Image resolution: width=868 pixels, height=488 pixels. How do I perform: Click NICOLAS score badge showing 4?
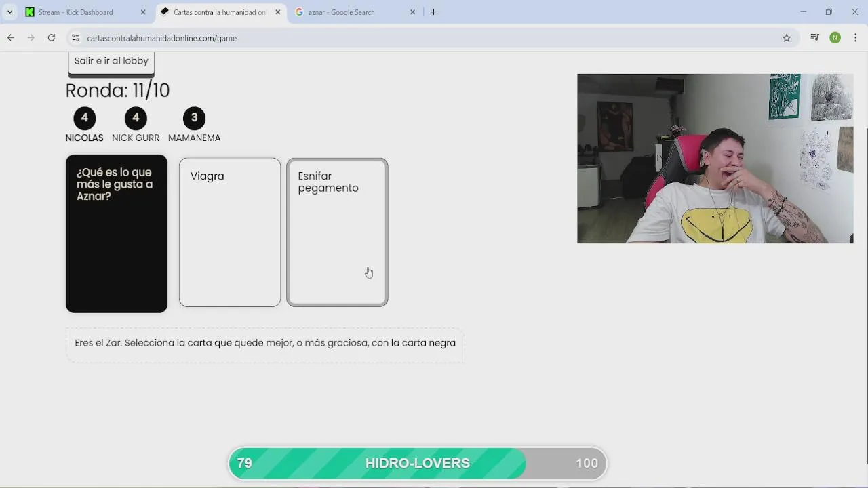[x=85, y=118]
